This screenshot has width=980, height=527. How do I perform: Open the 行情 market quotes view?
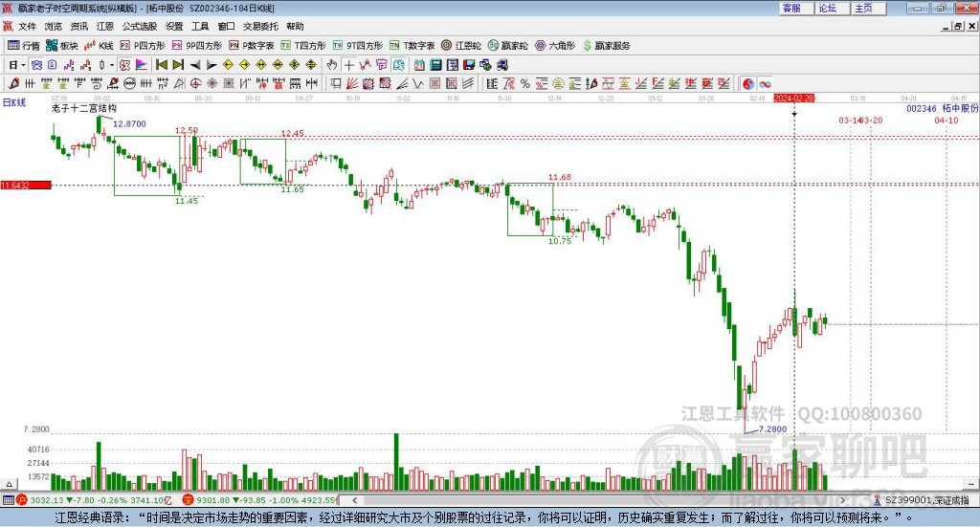pyautogui.click(x=24, y=46)
